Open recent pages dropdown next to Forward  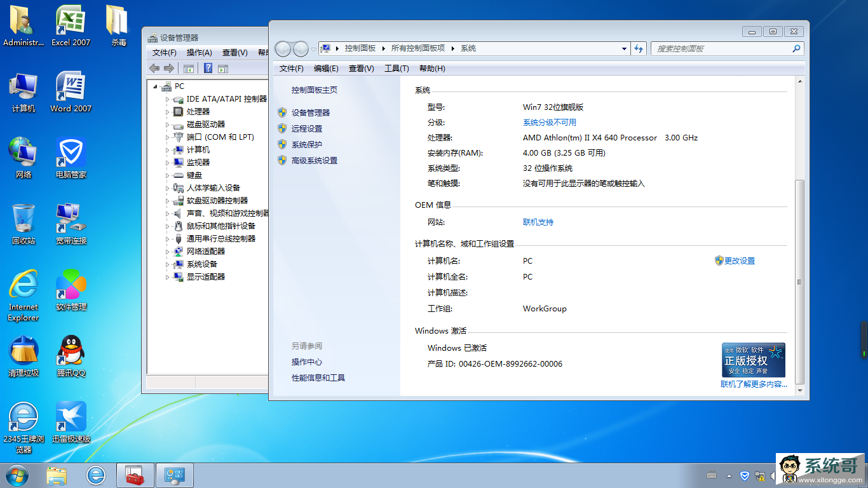[313, 49]
